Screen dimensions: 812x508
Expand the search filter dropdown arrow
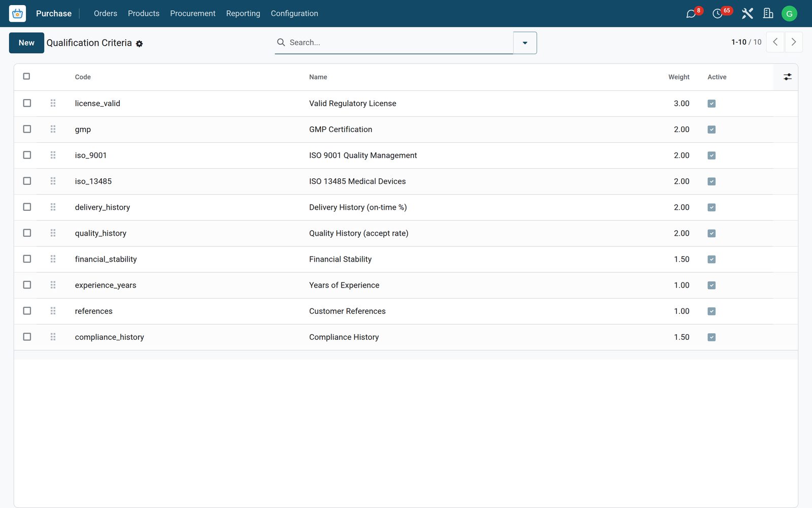click(525, 43)
